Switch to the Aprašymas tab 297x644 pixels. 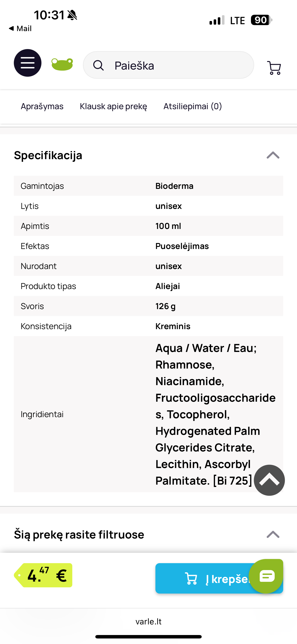click(x=42, y=106)
